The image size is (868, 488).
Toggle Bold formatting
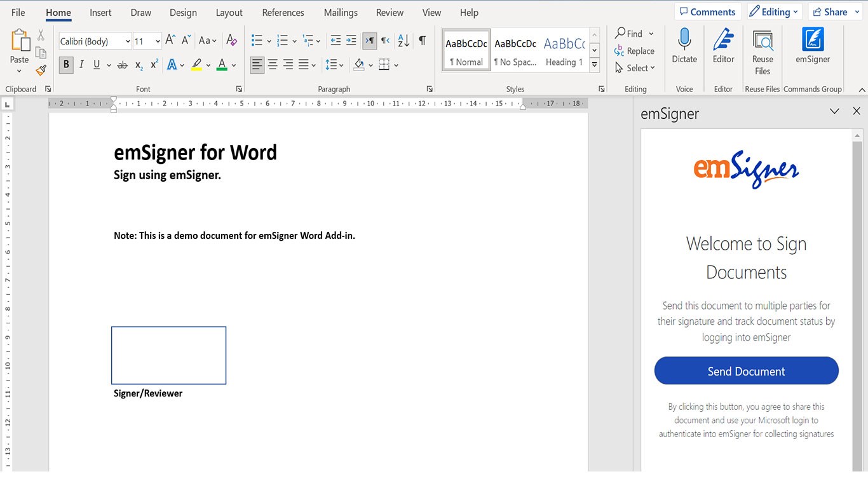click(65, 65)
